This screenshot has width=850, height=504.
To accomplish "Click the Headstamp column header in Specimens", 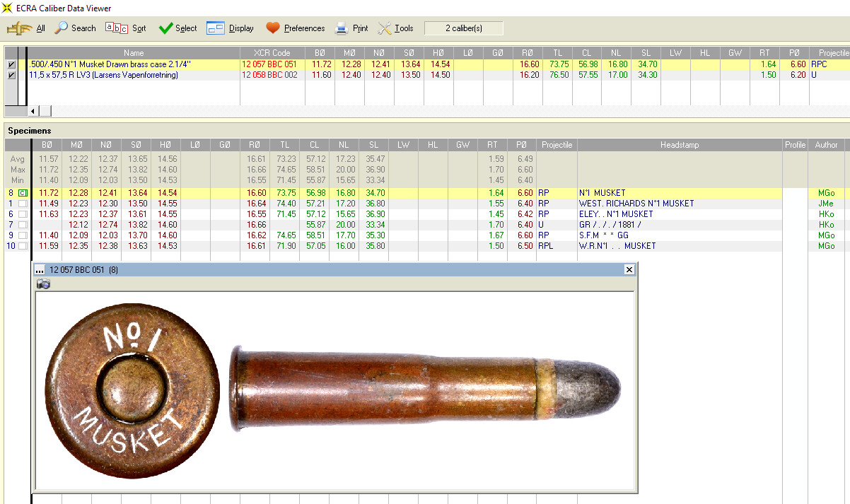I will (x=680, y=145).
